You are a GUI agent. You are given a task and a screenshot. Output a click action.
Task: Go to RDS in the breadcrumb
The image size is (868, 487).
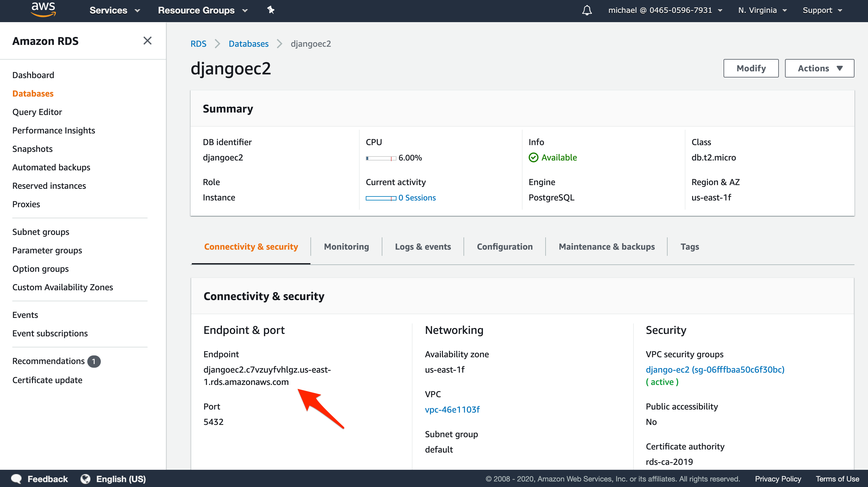click(198, 44)
